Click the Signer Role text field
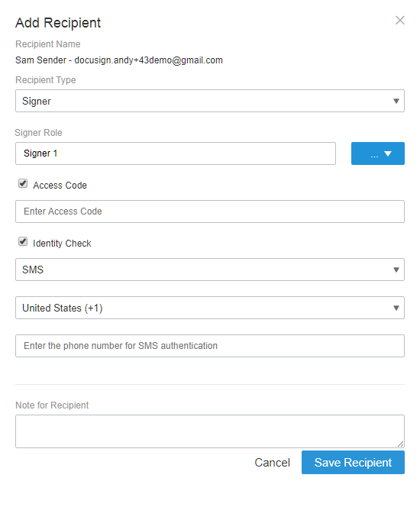 point(176,153)
